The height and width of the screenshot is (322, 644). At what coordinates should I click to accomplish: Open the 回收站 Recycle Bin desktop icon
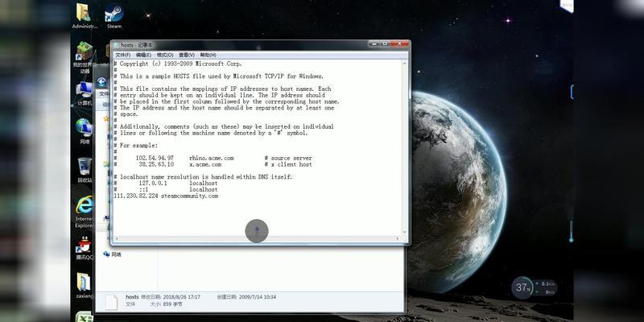85,170
